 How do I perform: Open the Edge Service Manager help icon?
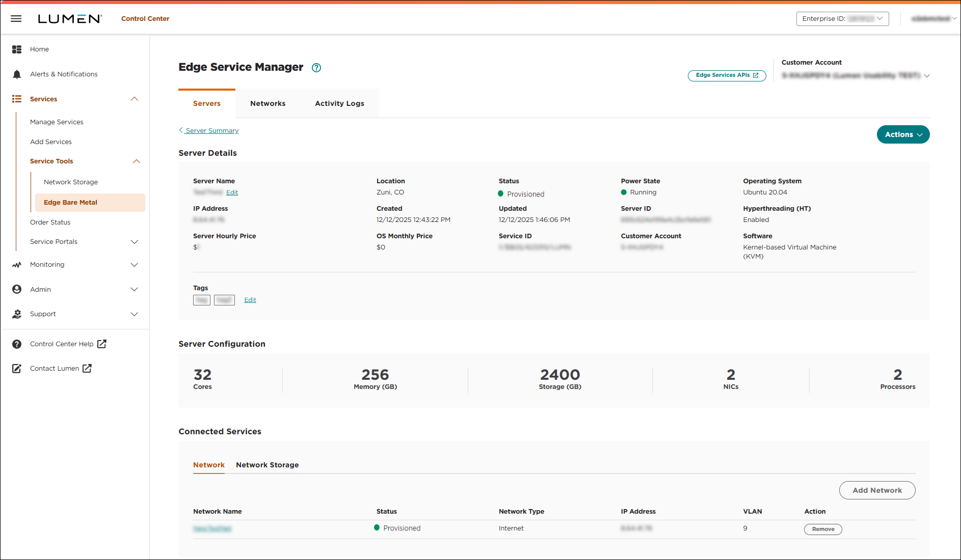pos(316,67)
